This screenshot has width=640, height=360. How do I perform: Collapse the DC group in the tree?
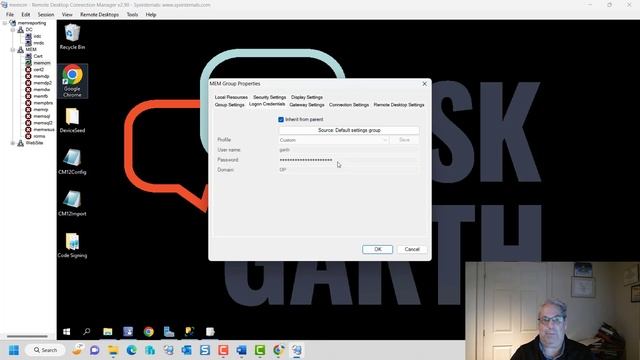coord(13,30)
